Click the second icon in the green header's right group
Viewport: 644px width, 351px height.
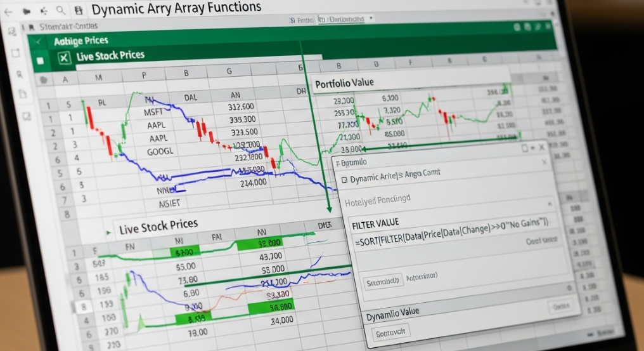527,27
